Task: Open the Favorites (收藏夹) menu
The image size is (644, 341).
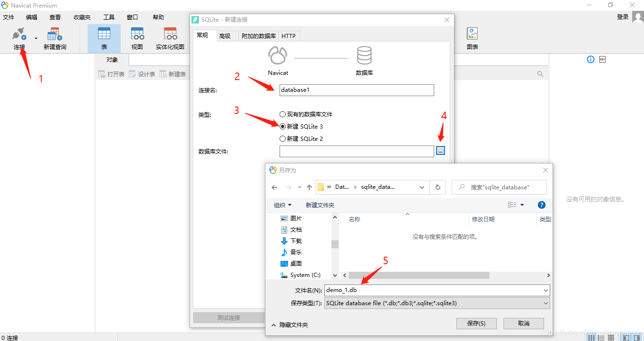Action: point(82,17)
